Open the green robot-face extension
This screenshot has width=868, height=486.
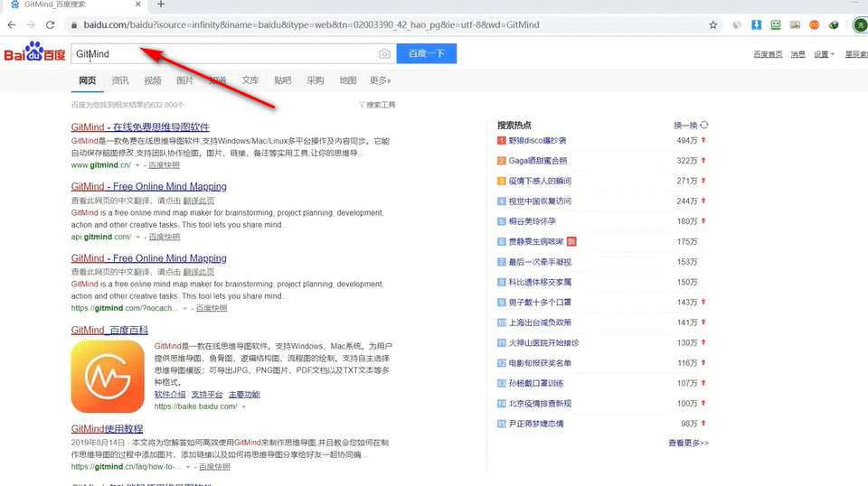[776, 25]
